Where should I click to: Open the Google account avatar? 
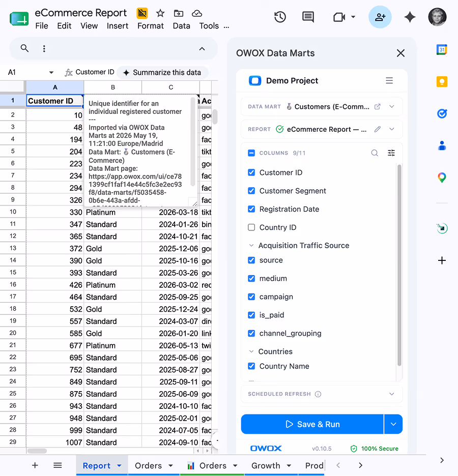[437, 17]
